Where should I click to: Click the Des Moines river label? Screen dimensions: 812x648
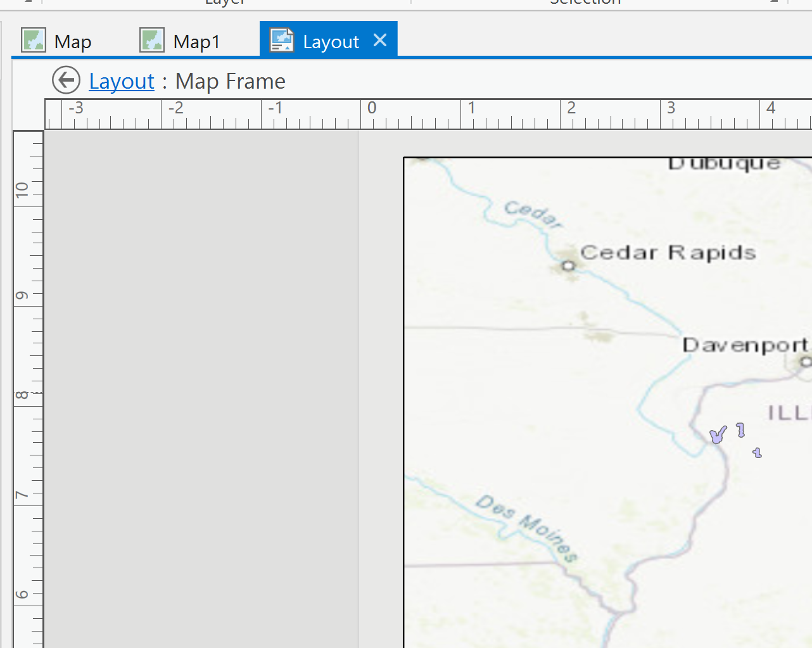point(531,523)
